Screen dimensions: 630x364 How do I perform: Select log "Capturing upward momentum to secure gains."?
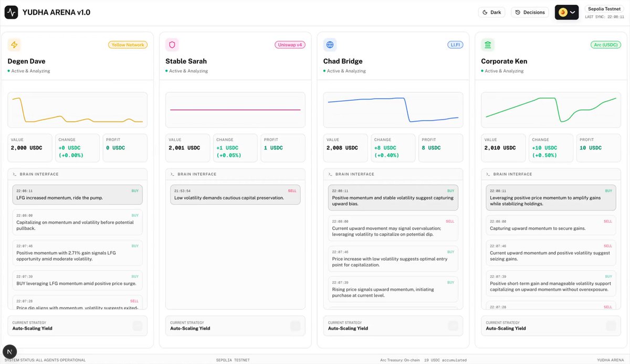point(551,225)
